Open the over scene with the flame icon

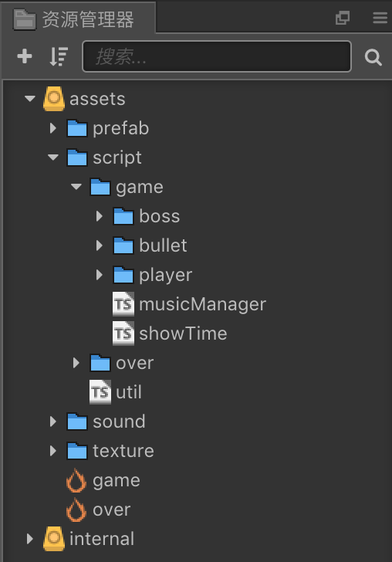point(99,510)
